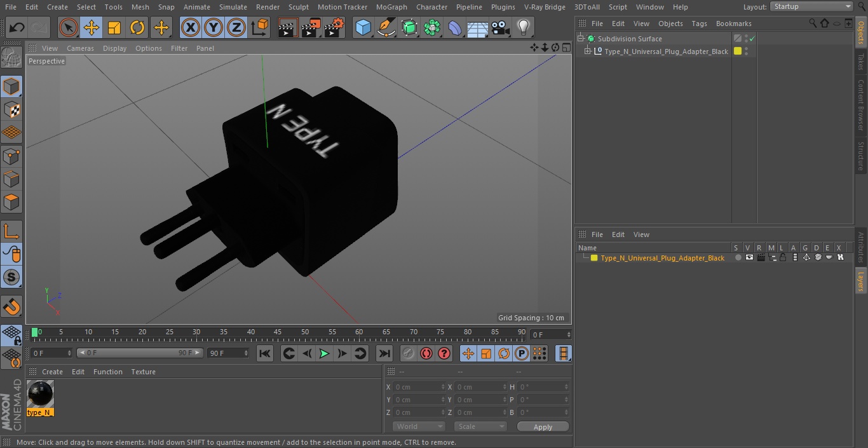Select the type_N_ material thumbnail
The width and height of the screenshot is (868, 448).
click(41, 395)
